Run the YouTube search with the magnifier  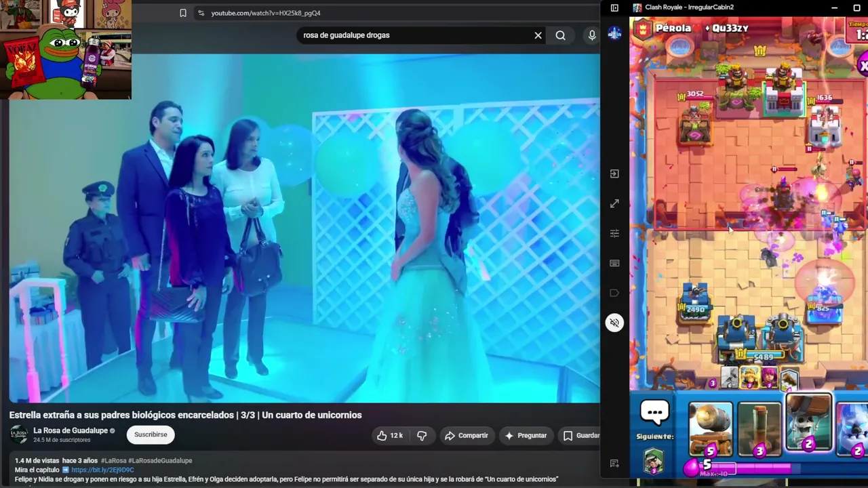[560, 35]
